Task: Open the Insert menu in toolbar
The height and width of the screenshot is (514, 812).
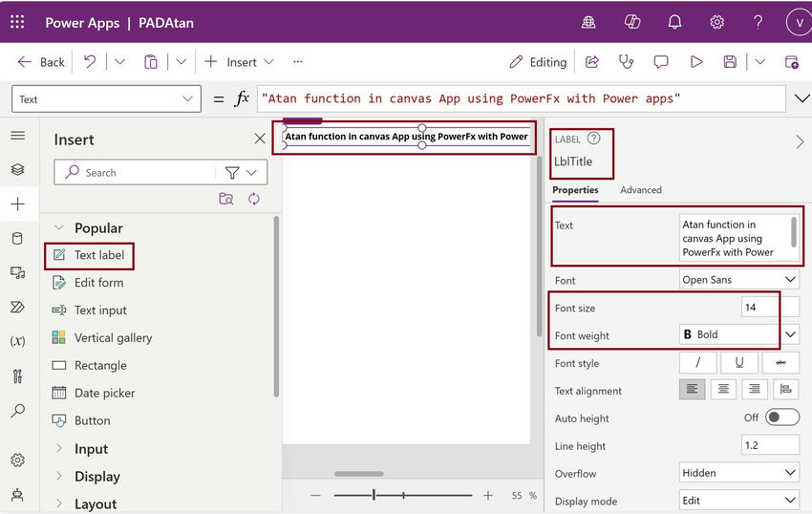Action: (239, 62)
